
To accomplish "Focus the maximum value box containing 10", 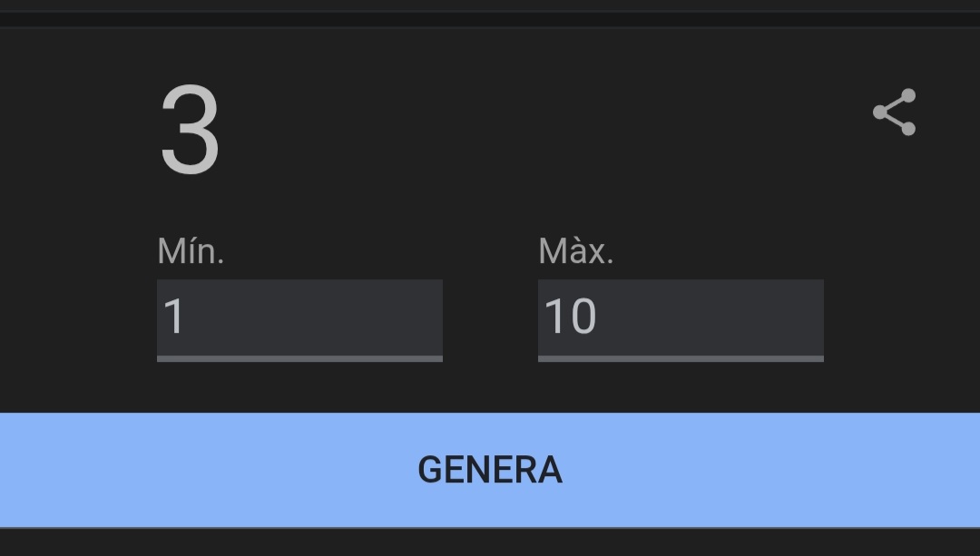I will tap(681, 317).
